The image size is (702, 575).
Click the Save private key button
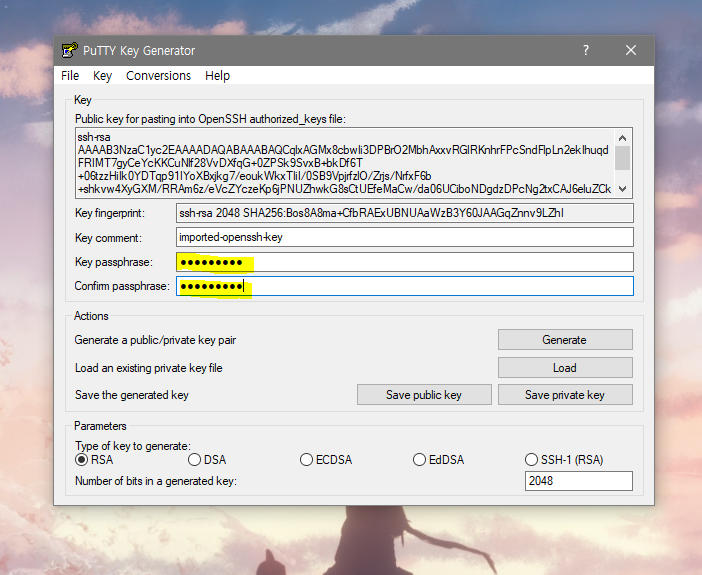click(565, 395)
